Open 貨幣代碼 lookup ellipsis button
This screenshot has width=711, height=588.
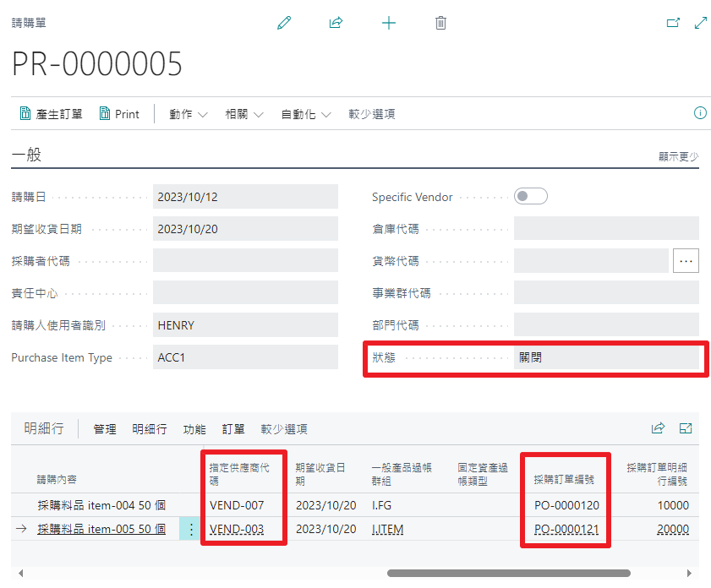tap(686, 261)
